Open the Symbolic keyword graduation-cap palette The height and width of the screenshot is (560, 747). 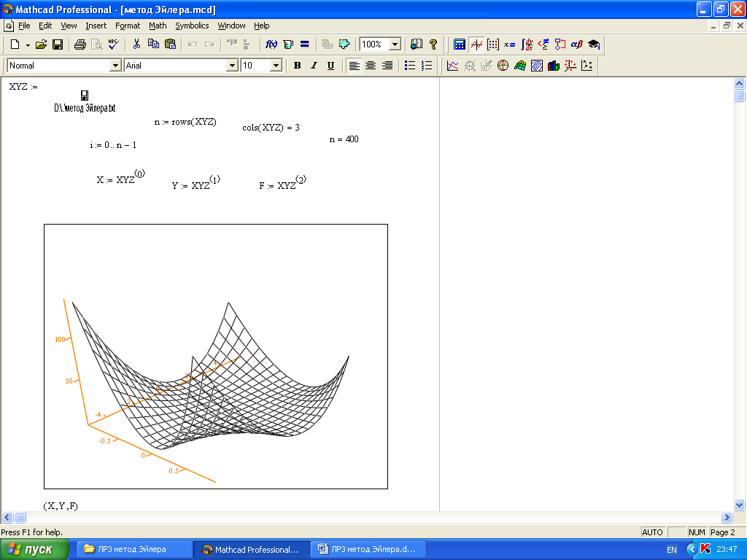point(594,44)
